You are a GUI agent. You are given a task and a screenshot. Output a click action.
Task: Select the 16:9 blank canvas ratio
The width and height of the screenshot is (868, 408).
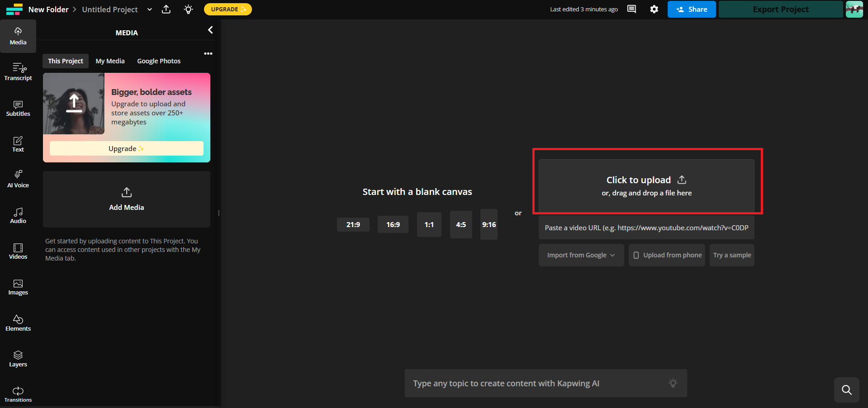[393, 224]
